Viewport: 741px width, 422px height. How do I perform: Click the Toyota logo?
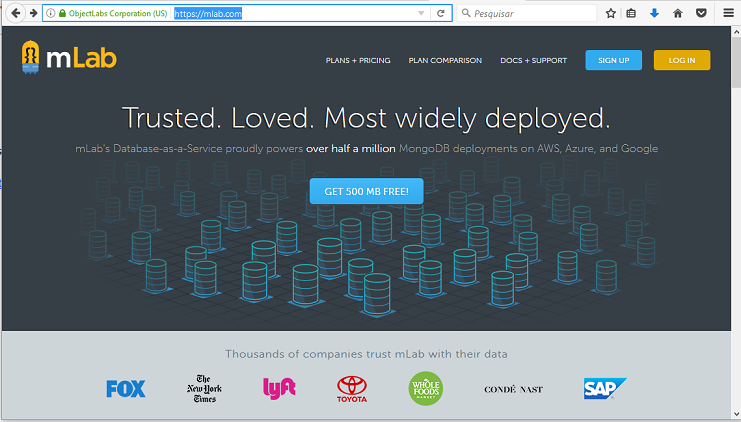pos(352,389)
